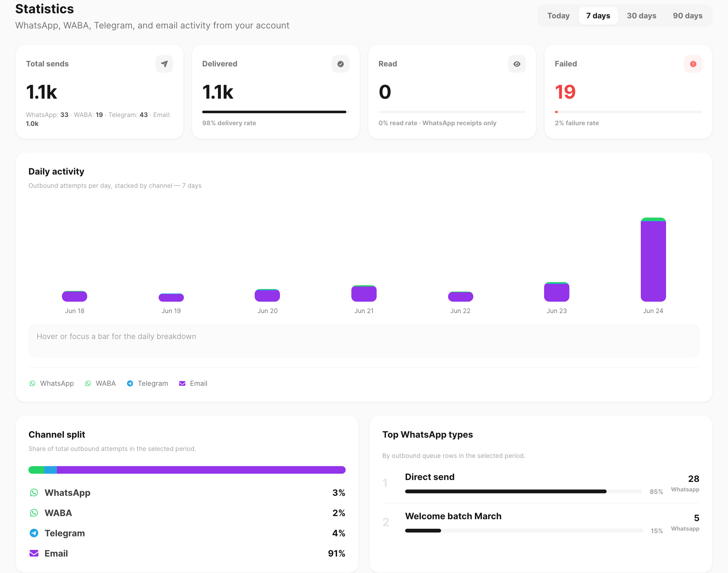
Task: Click the paper plane icon in Total sends
Action: point(164,64)
